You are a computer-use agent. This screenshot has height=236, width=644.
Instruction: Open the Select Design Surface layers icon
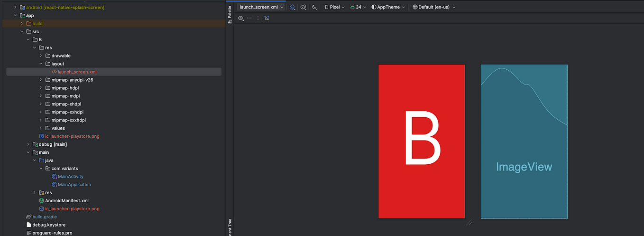[x=293, y=7]
